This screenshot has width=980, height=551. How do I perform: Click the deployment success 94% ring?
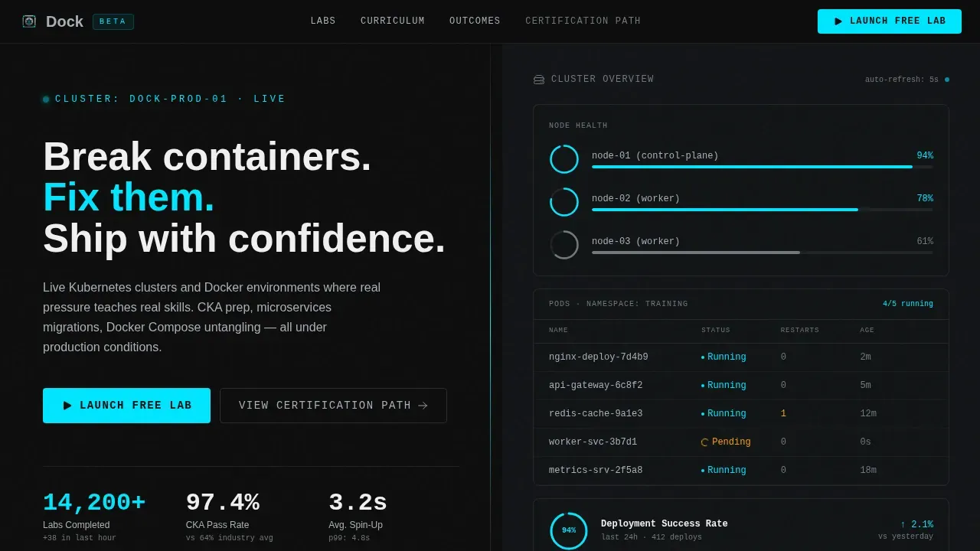coord(569,530)
